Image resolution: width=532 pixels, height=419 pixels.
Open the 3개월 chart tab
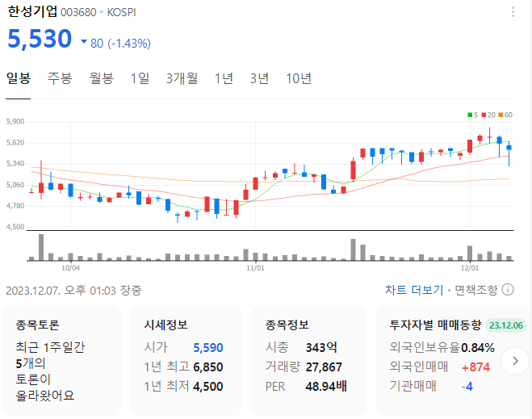tap(182, 78)
